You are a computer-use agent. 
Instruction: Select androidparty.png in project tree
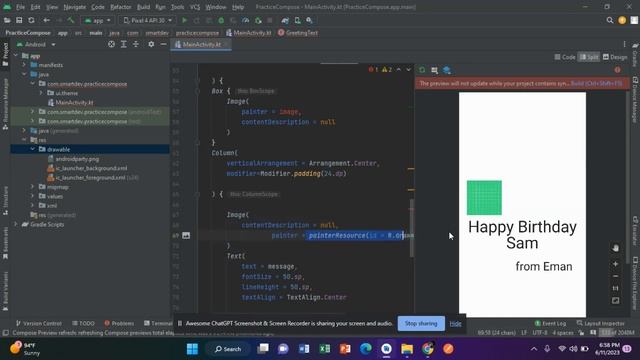pos(77,159)
